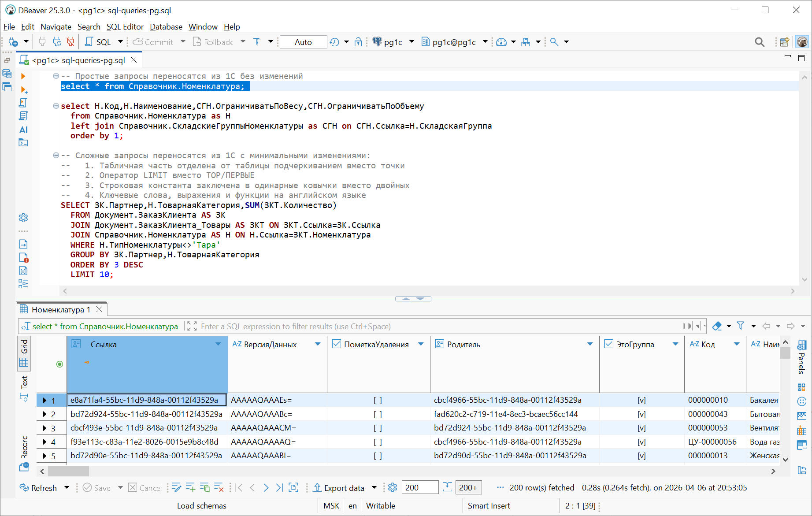Open SQL editor settings with the gear icon
The width and height of the screenshot is (812, 516).
[x=23, y=217]
